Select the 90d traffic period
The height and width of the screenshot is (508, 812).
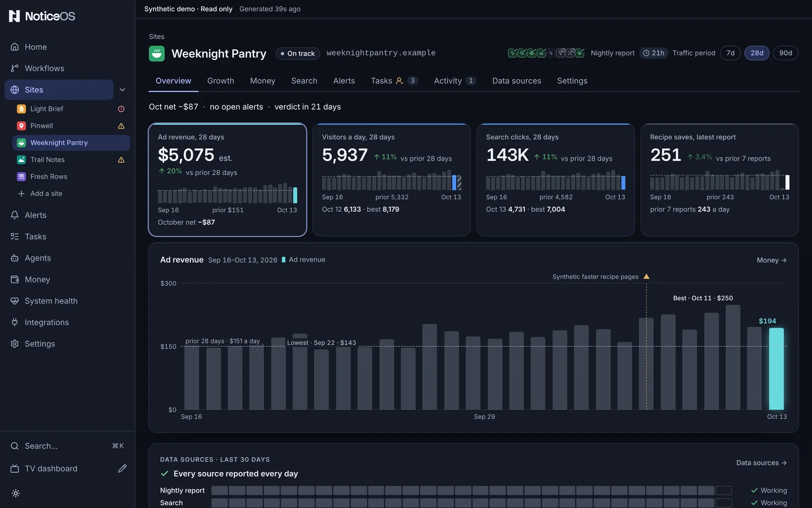pyautogui.click(x=786, y=53)
